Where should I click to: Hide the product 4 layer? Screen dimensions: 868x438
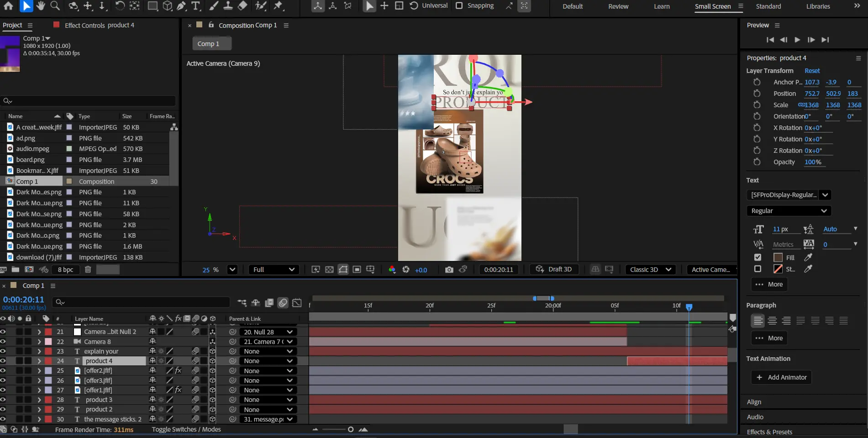pyautogui.click(x=3, y=361)
